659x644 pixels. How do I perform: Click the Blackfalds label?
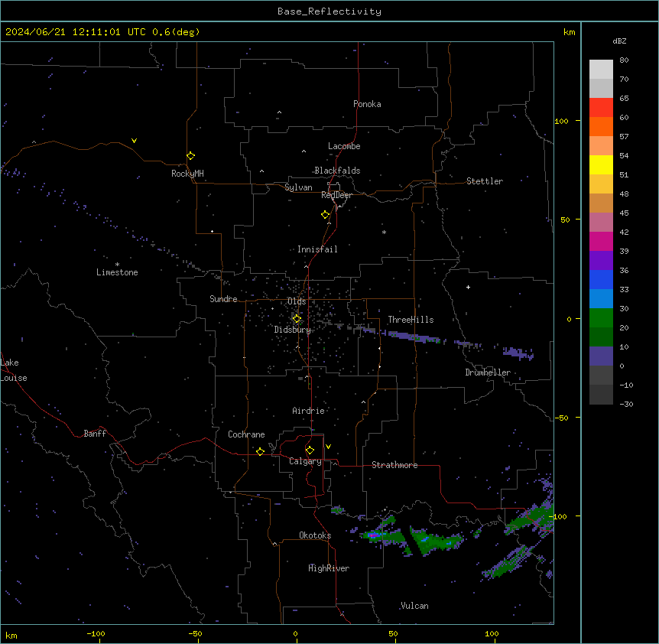point(337,171)
